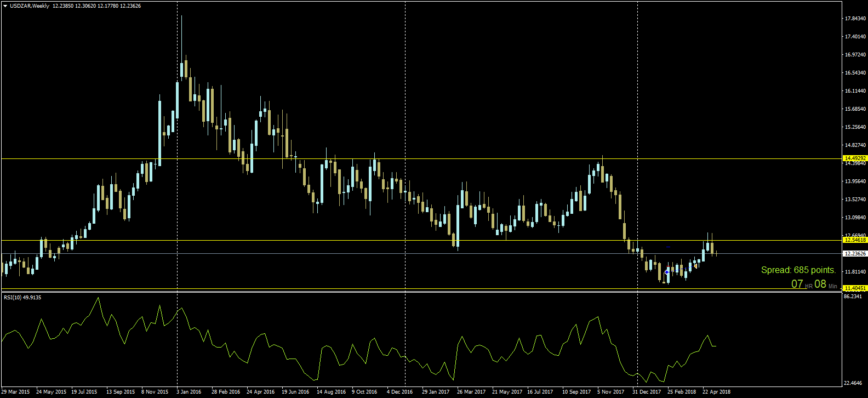This screenshot has width=868, height=398.
Task: Click the 16.11440 price scale value
Action: point(855,91)
